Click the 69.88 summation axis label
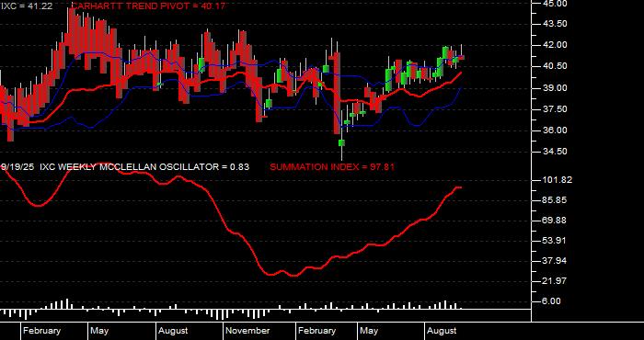This screenshot has height=340, width=644. pyautogui.click(x=556, y=221)
